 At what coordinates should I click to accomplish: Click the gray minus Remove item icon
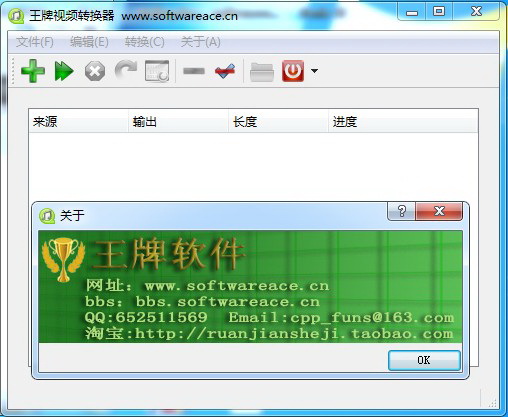(x=194, y=71)
